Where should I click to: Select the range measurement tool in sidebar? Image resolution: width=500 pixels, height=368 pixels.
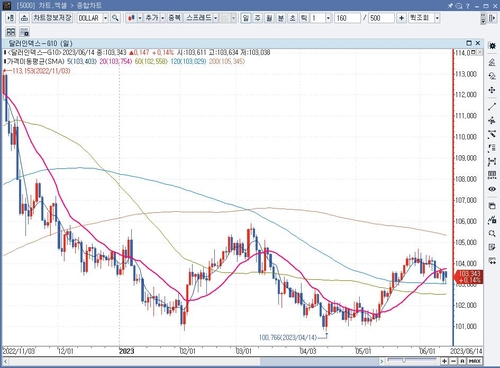[492, 162]
